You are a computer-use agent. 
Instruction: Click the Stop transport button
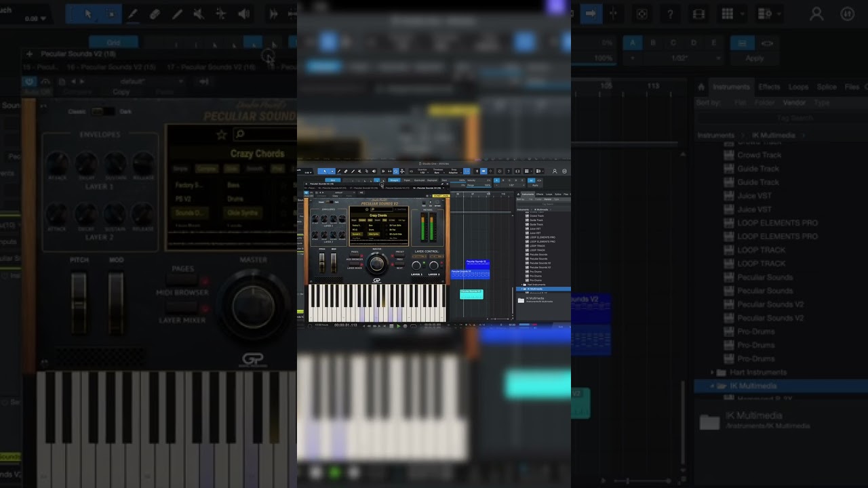pyautogui.click(x=391, y=326)
